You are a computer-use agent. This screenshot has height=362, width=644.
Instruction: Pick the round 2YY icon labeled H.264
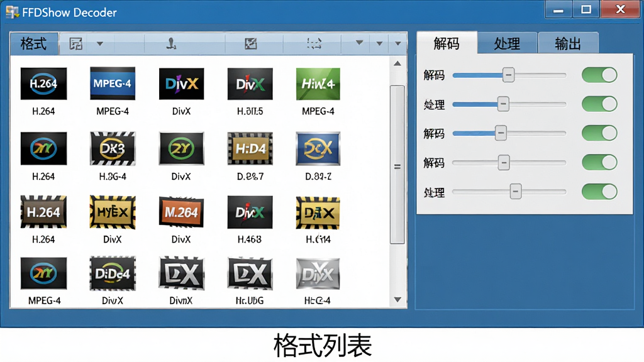(43, 148)
